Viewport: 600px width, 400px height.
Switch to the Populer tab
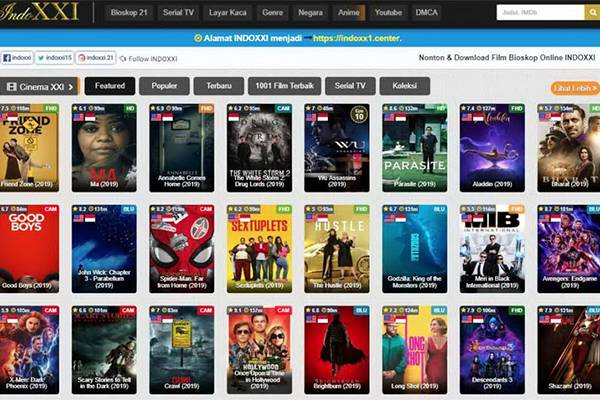tap(164, 86)
